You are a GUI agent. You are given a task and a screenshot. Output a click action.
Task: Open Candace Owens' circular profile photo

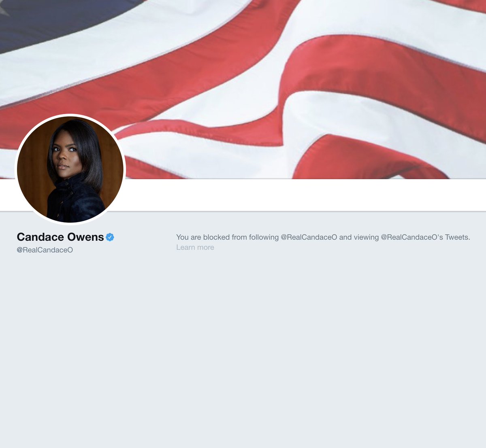(x=70, y=169)
